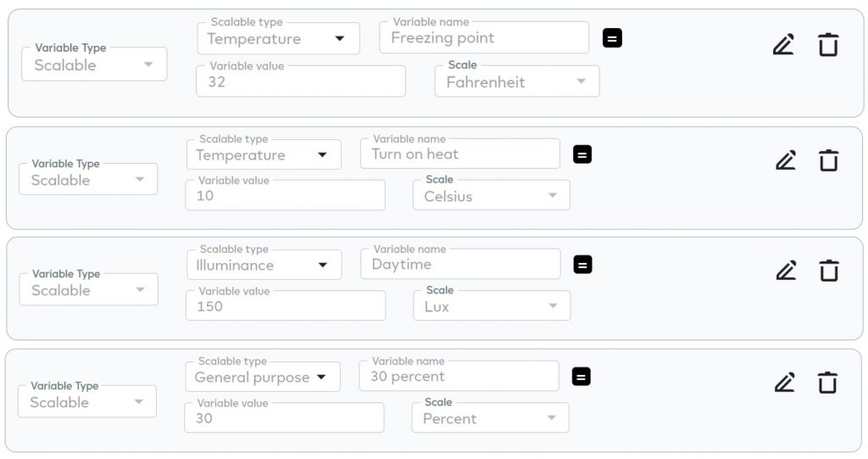Click equals icon beside 30 percent name
This screenshot has height=459, width=868.
(581, 377)
